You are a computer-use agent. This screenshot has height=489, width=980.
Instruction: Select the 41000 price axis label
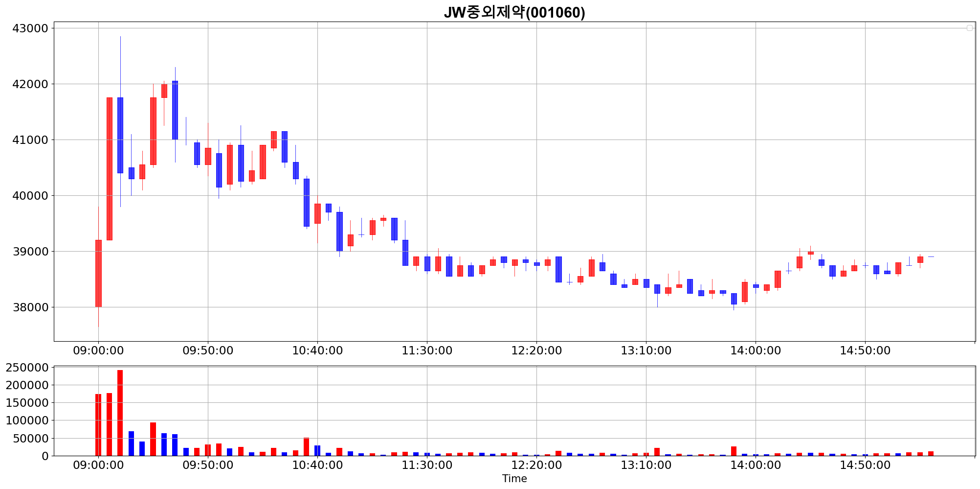pyautogui.click(x=30, y=140)
